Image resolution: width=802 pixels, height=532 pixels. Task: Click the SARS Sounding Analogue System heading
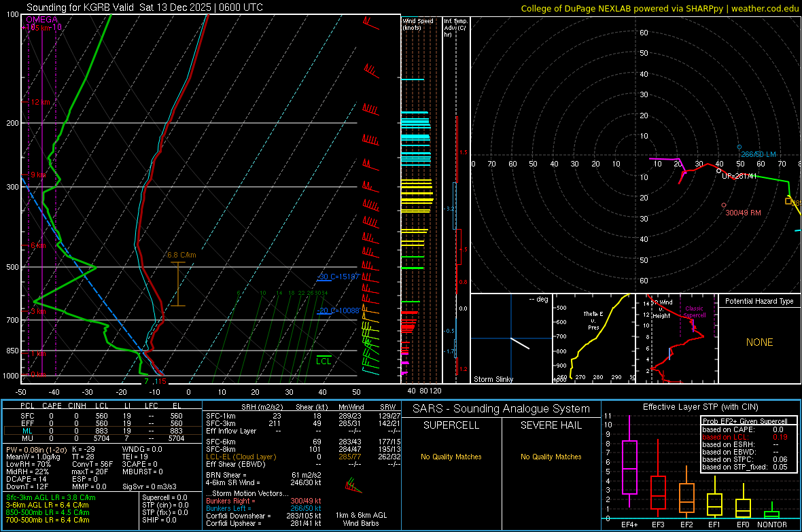click(501, 409)
